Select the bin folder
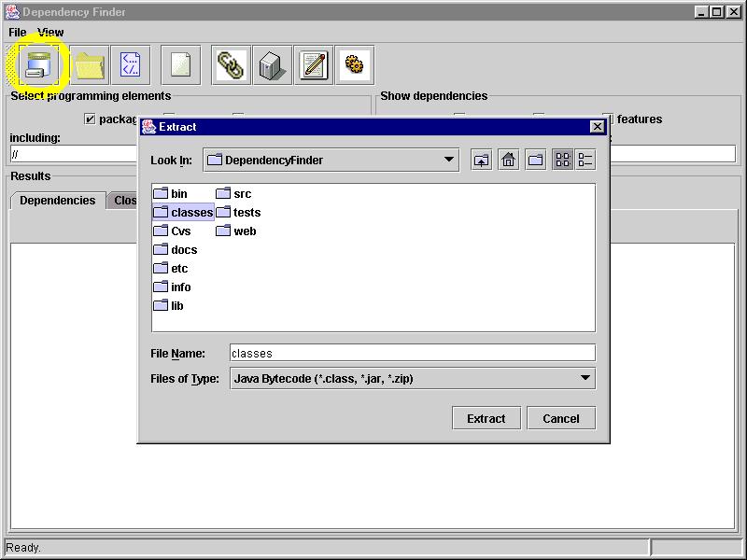This screenshot has height=560, width=747. coord(171,194)
